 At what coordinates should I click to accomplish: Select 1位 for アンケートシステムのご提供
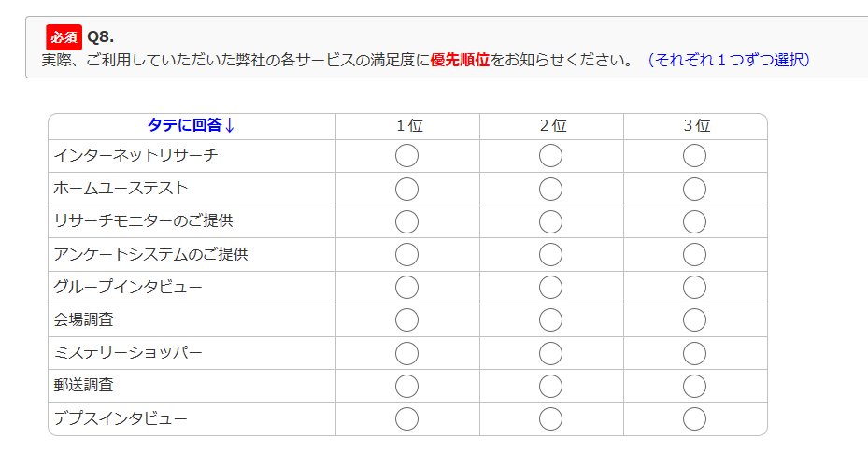click(406, 254)
